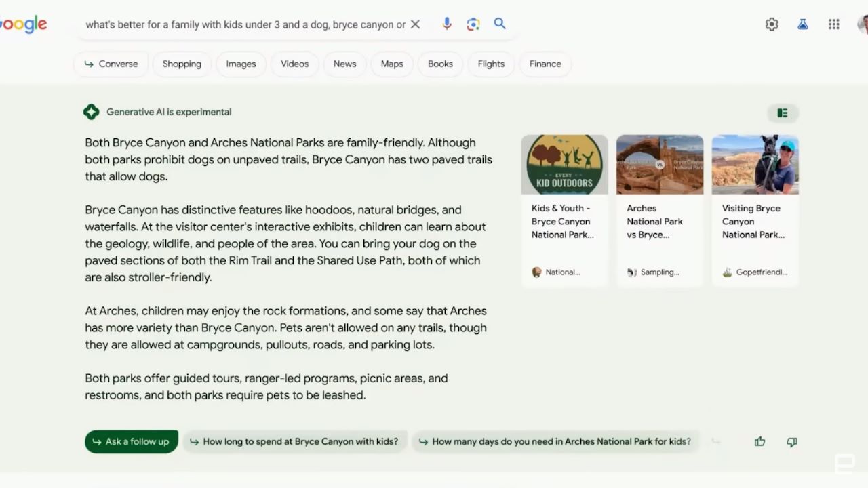The height and width of the screenshot is (488, 868).
Task: Click into the search query text field
Action: [x=244, y=24]
